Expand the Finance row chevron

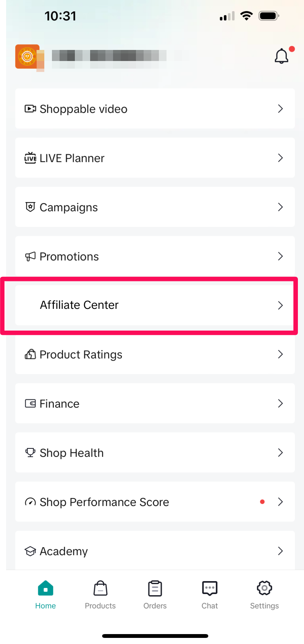click(280, 403)
